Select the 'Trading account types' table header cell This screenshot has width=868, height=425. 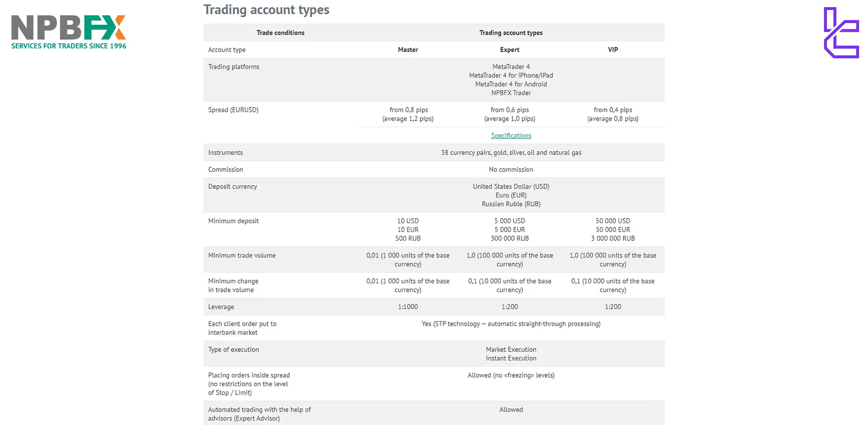tap(511, 33)
